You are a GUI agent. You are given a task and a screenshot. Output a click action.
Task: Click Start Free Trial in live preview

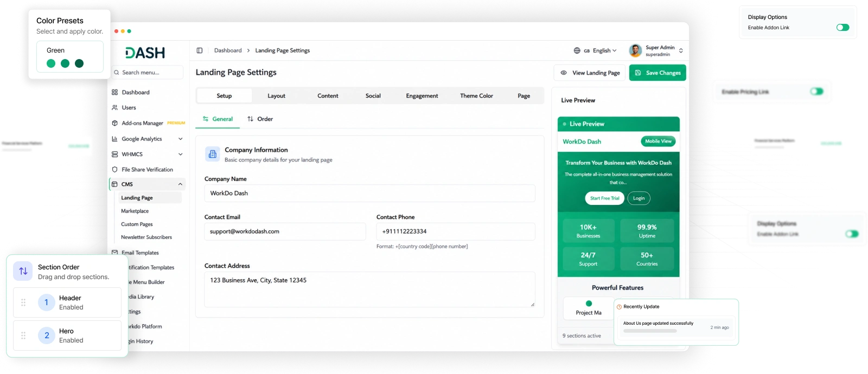click(605, 198)
